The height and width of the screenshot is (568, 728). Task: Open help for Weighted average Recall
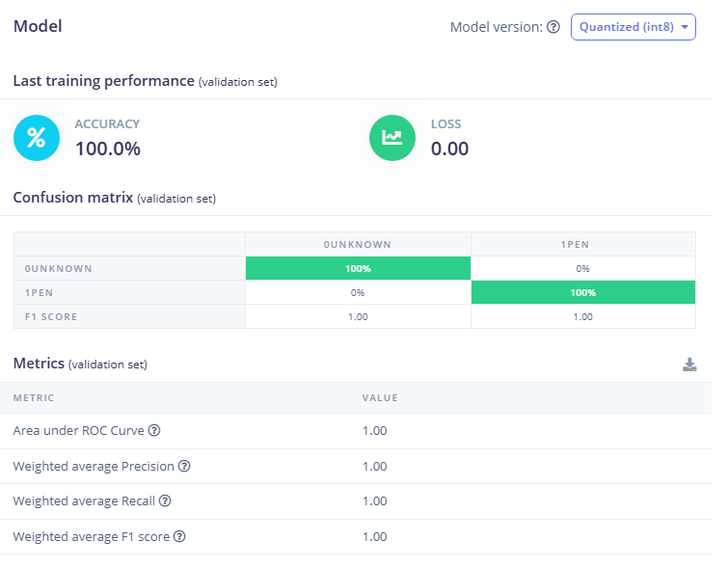(x=165, y=501)
